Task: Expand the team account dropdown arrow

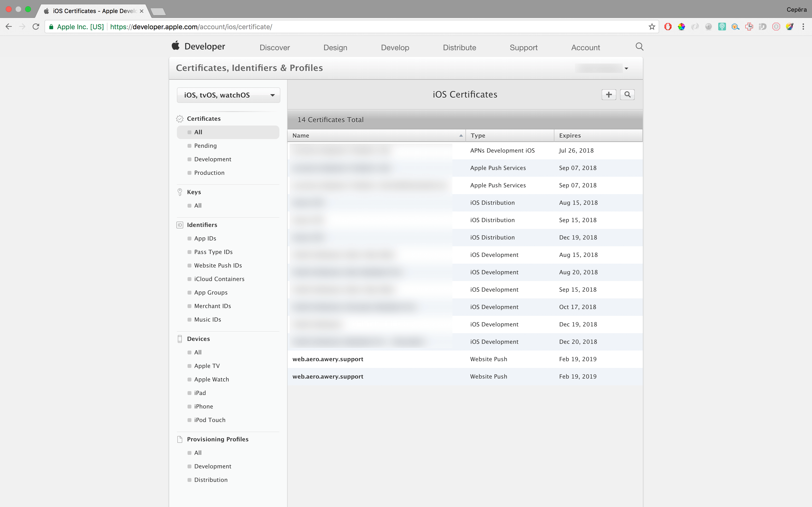Action: coord(626,68)
